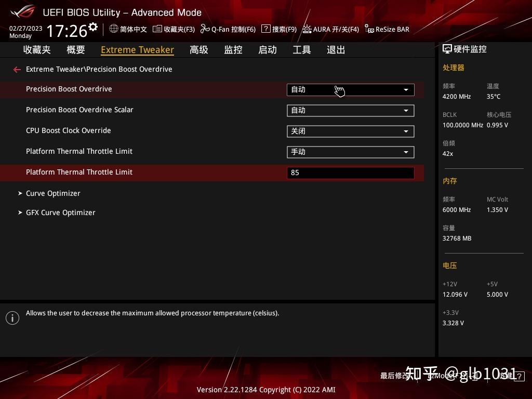Image resolution: width=532 pixels, height=399 pixels.
Task: Expand the GFX Curve Optimizer submenu
Action: (60, 212)
